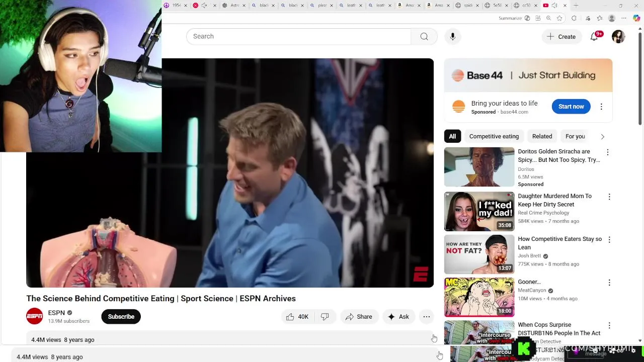The image size is (644, 362).
Task: Open browser settings ellipsis menu
Action: (x=624, y=18)
